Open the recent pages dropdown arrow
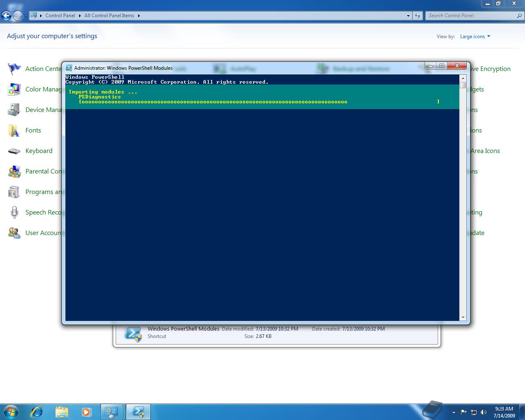This screenshot has height=420, width=525. pos(26,16)
